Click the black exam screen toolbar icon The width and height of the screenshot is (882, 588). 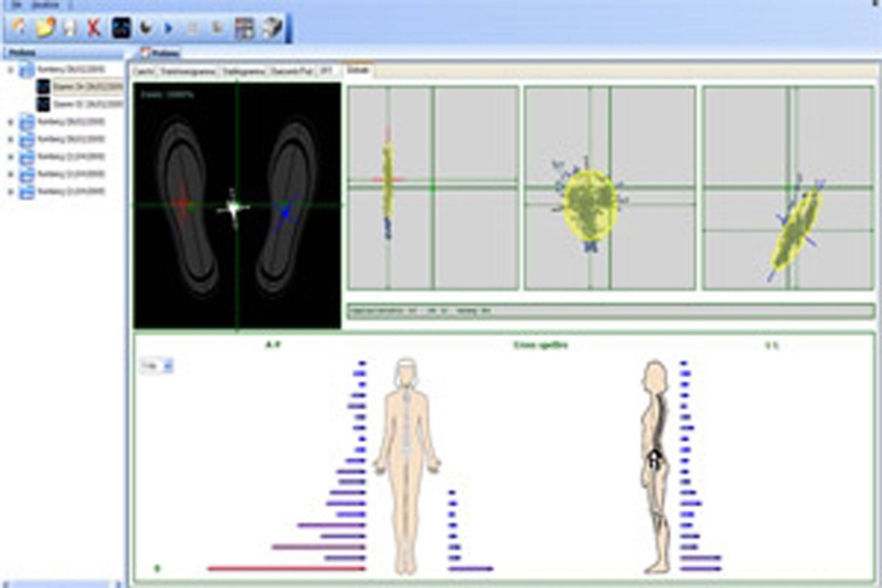pos(121,28)
